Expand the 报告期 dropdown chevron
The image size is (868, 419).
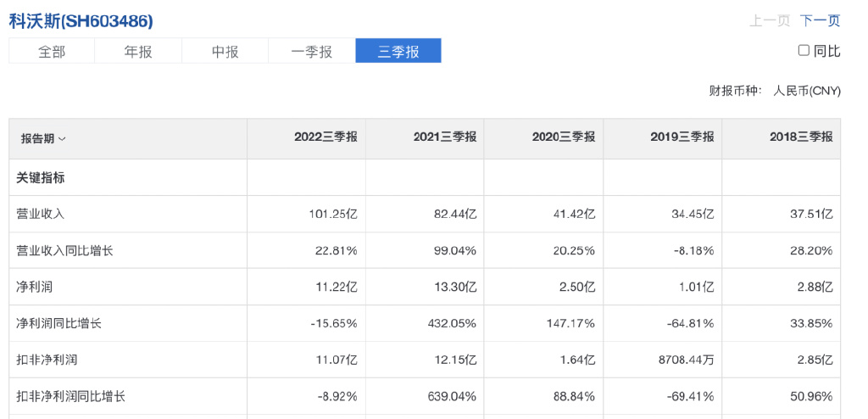[x=62, y=138]
